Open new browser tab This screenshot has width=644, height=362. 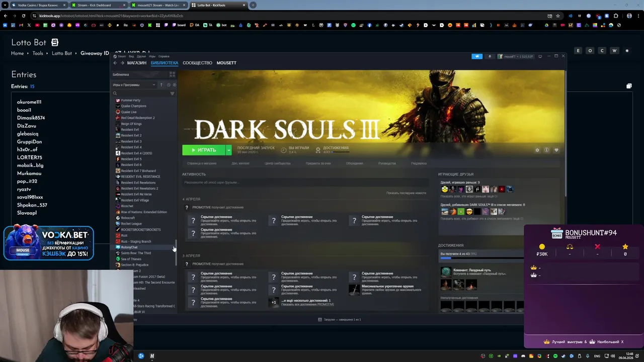(253, 5)
